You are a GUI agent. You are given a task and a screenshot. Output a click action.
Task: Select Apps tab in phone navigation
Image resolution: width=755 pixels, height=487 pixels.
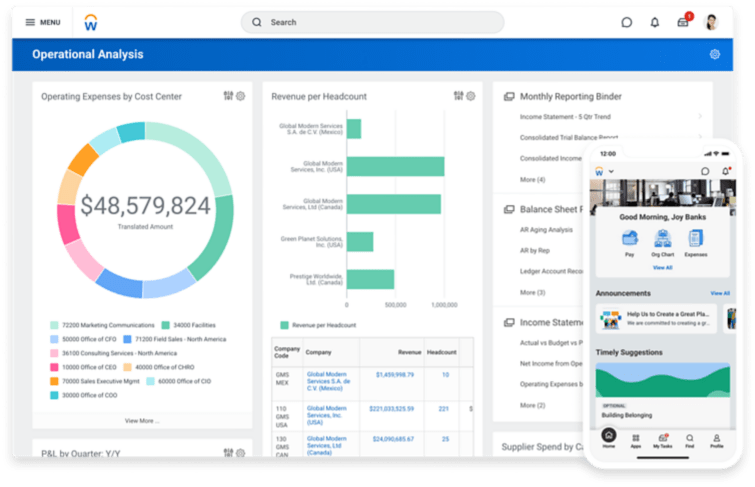point(636,440)
